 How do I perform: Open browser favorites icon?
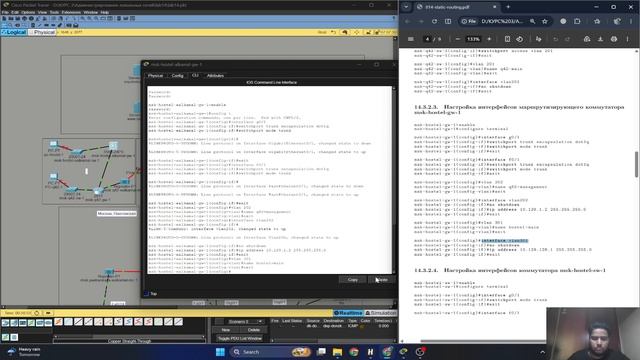click(x=597, y=21)
